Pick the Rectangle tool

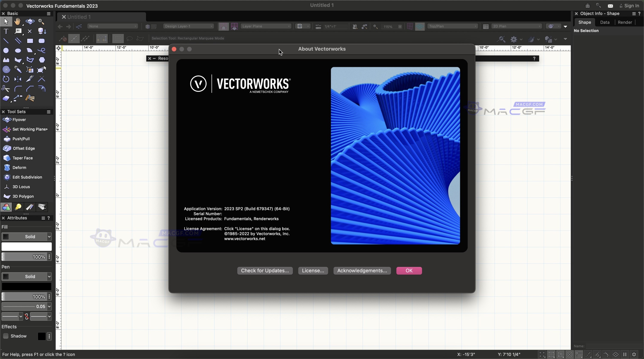(30, 41)
